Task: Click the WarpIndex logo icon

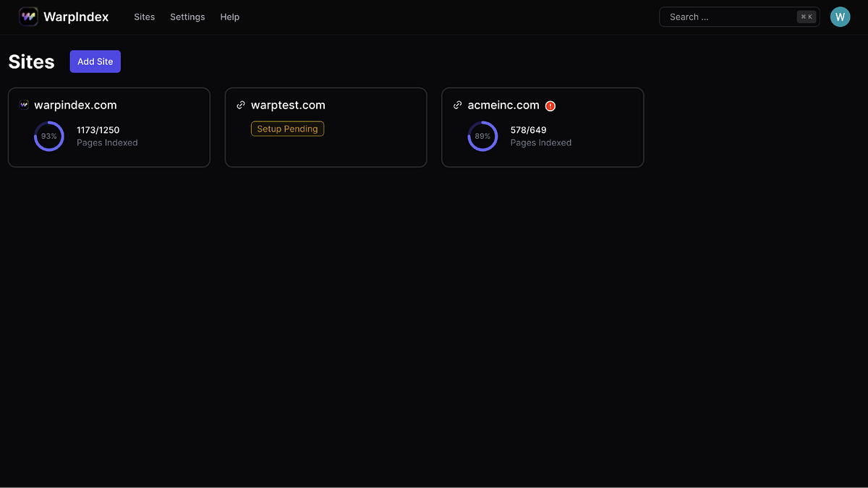Action: coord(27,16)
